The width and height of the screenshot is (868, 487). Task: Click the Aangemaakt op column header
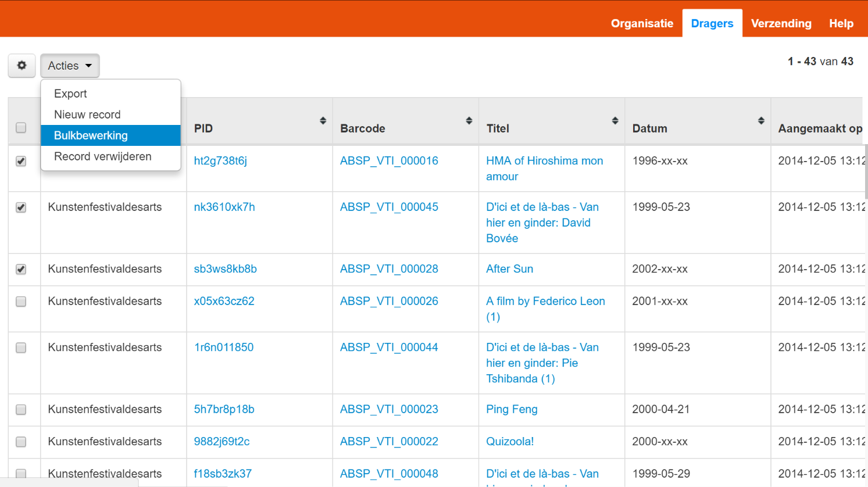click(x=820, y=128)
